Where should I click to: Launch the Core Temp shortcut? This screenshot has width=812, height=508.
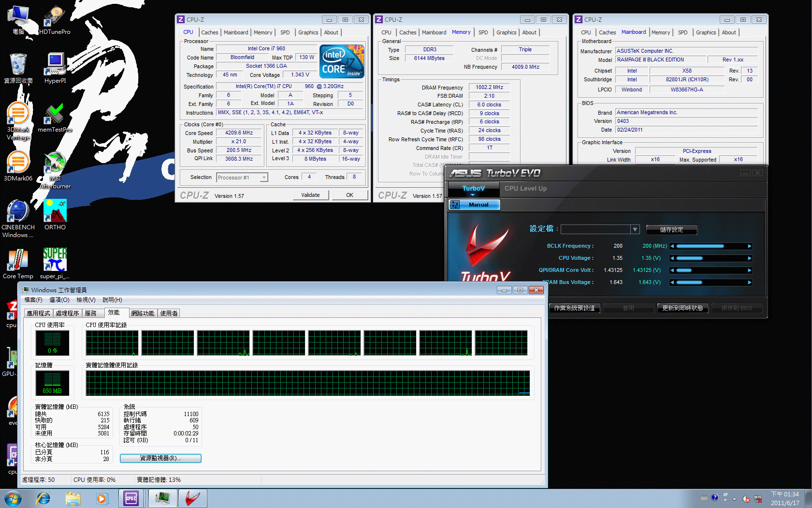point(18,264)
